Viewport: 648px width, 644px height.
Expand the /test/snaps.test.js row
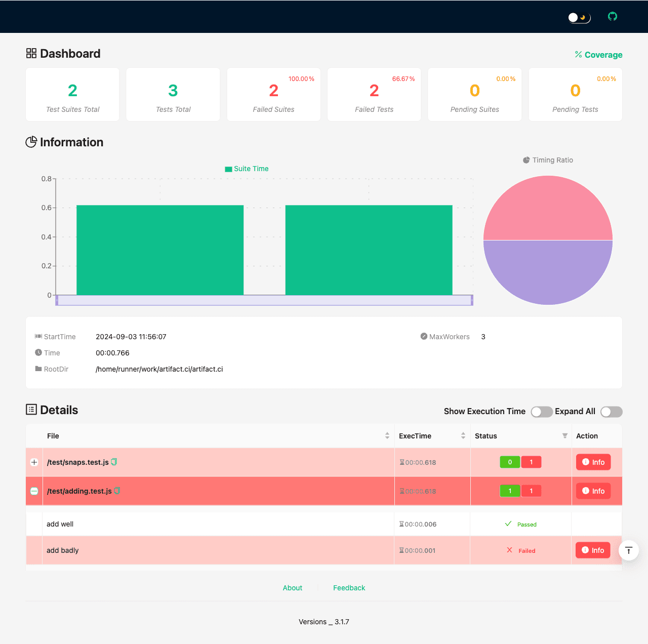(34, 462)
